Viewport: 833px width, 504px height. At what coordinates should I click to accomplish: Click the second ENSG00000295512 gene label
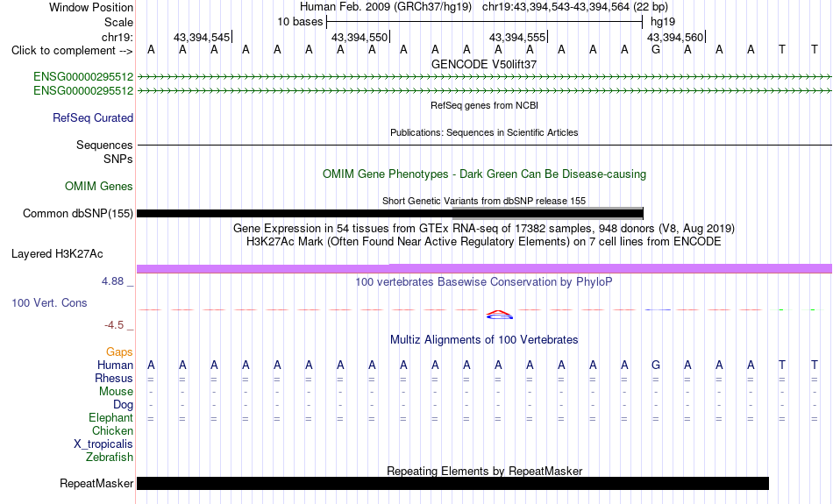coord(83,91)
